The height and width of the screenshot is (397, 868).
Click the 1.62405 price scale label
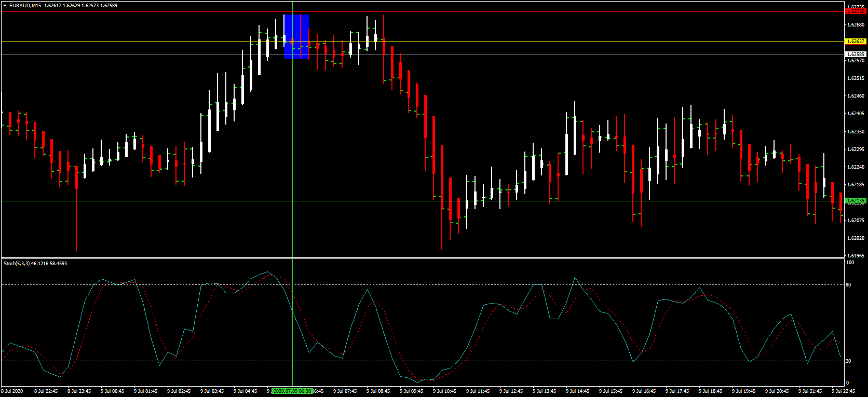pos(856,114)
